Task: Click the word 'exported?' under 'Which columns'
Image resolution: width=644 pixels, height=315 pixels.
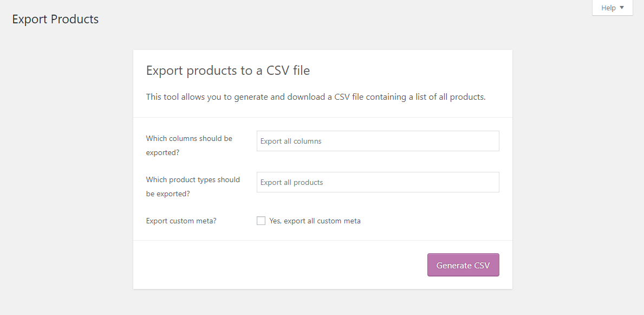Action: [162, 152]
